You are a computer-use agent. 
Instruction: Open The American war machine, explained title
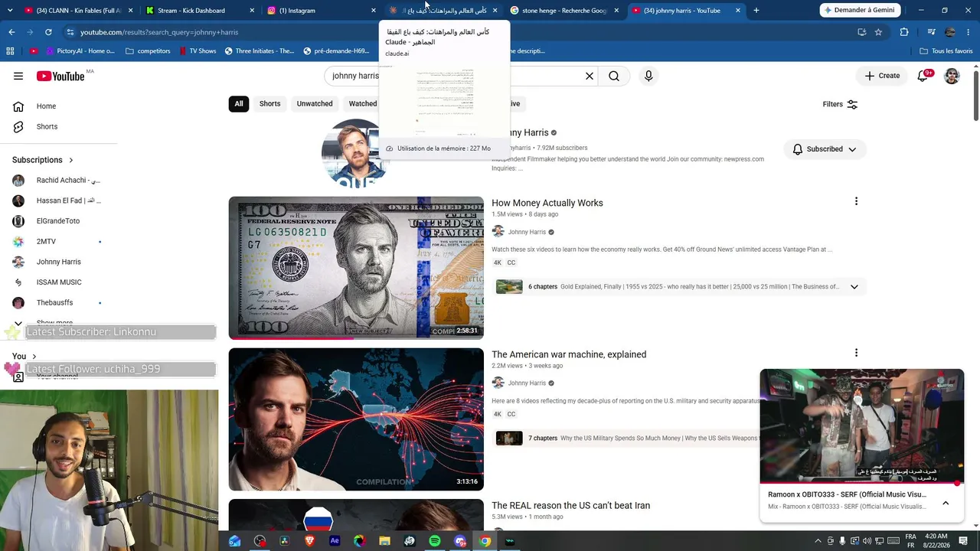pyautogui.click(x=569, y=354)
